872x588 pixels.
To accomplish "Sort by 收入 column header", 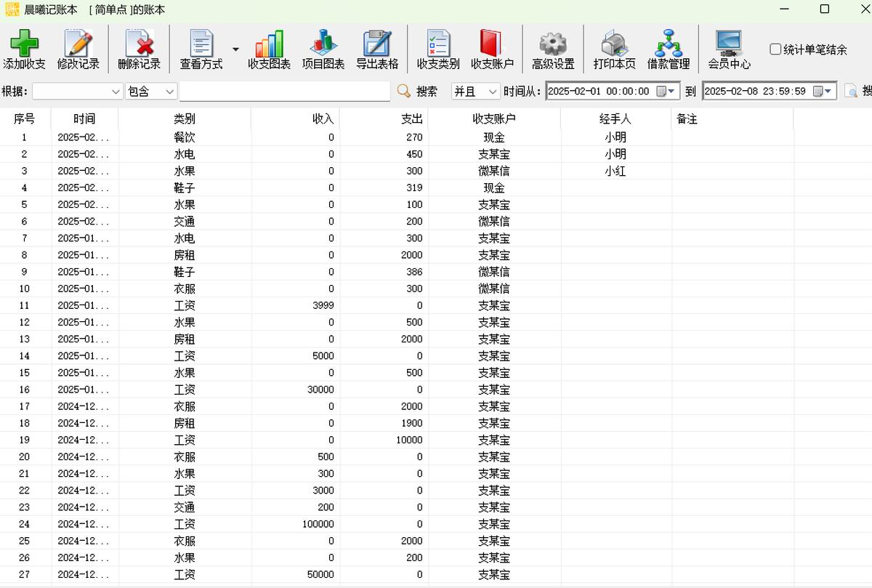I will point(295,119).
